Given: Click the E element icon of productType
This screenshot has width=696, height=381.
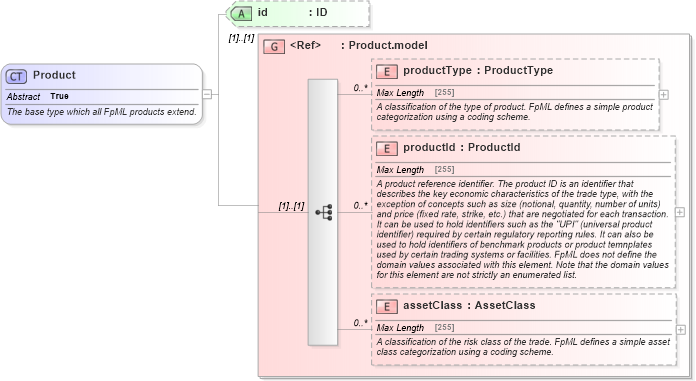Looking at the screenshot, I should [x=387, y=71].
